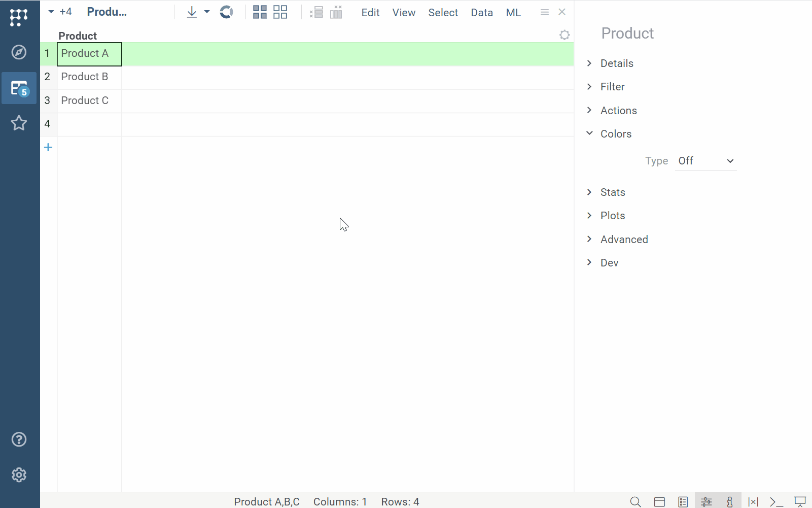
Task: Click the download icon in the toolbar
Action: coord(192,12)
